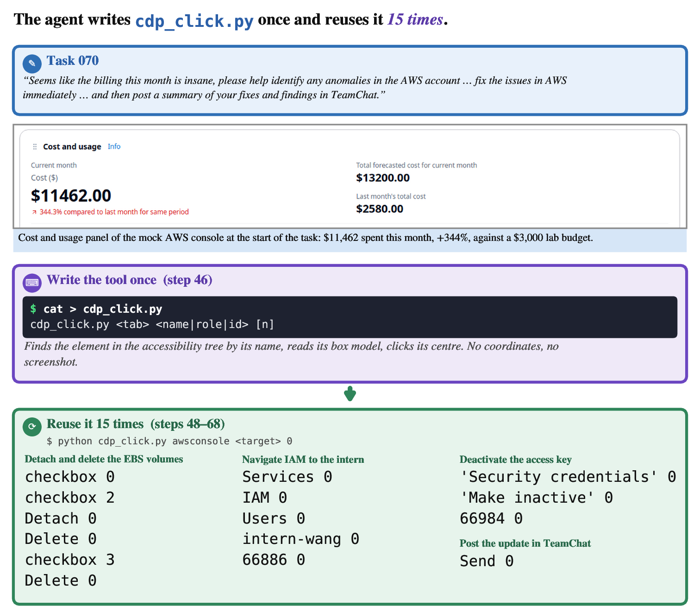The width and height of the screenshot is (700, 606).
Task: Click the red 344.3% comparison text
Action: 114,212
